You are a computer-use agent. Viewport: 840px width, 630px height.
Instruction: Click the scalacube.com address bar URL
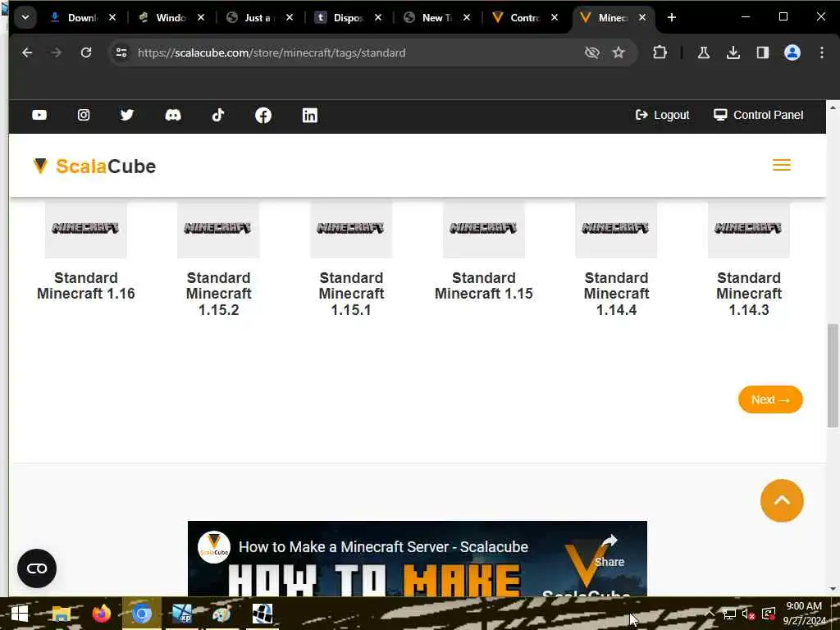tap(272, 52)
